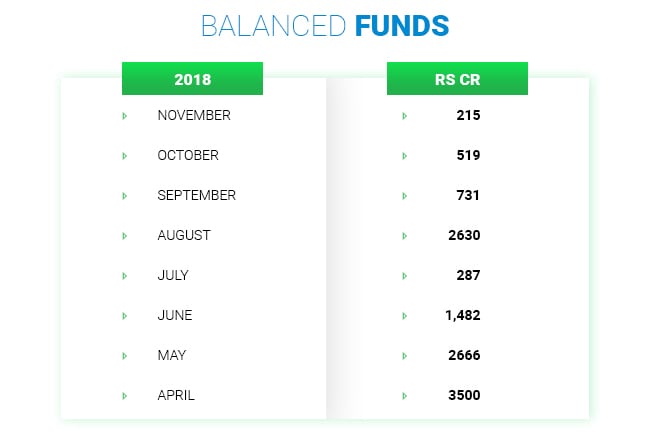Click the arrow icon beside JULY
The height and width of the screenshot is (434, 650).
tap(124, 276)
